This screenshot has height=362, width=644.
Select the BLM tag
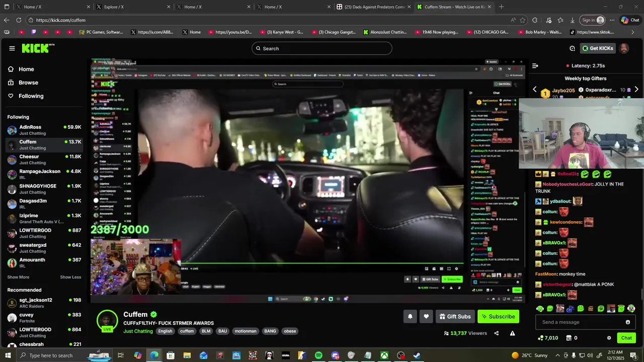[206, 331]
